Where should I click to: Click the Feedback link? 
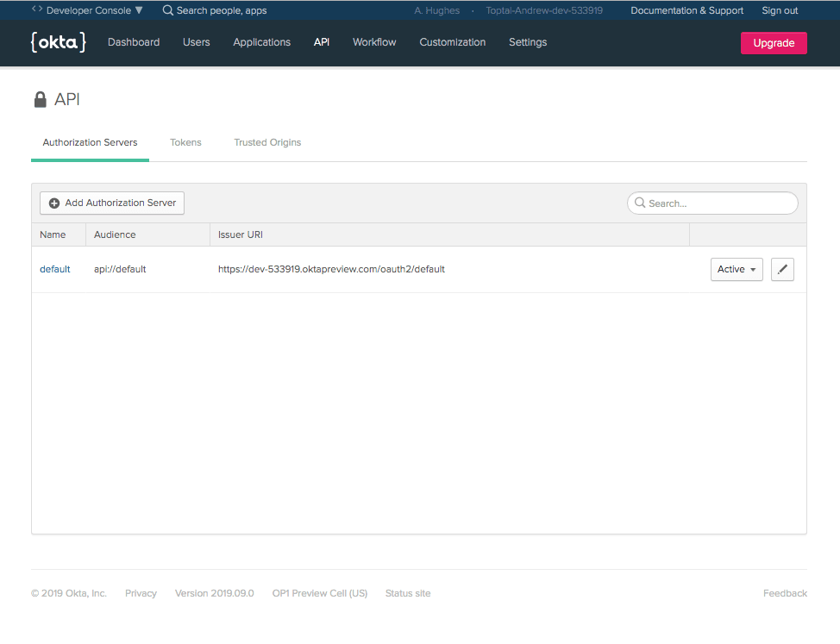click(x=785, y=593)
